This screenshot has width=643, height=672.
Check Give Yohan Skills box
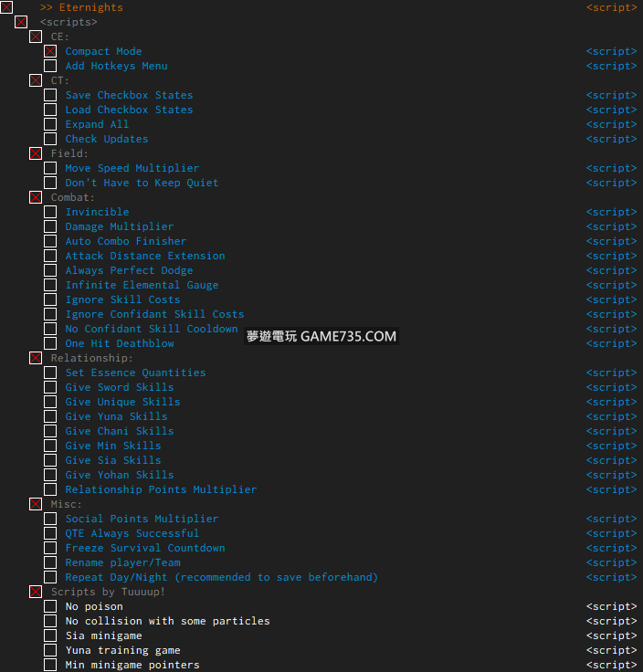pyautogui.click(x=50, y=475)
